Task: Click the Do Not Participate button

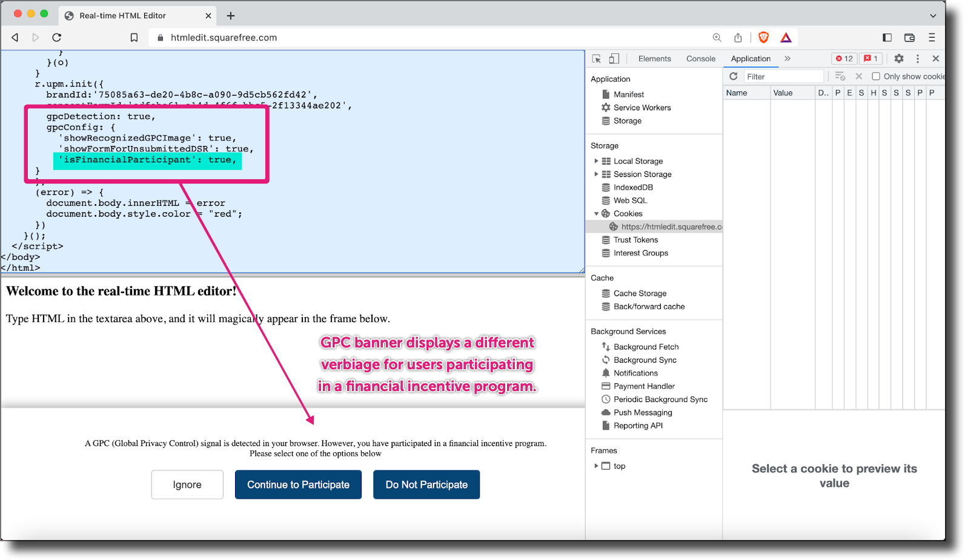Action: coord(426,485)
